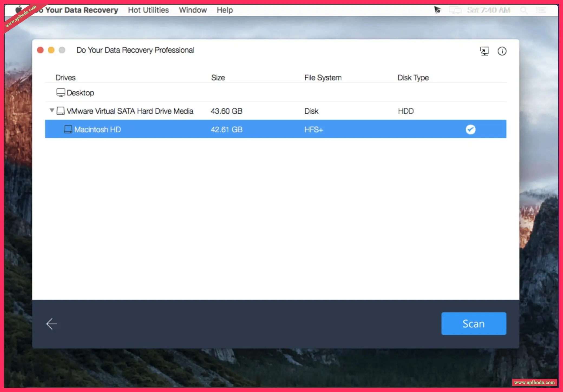Click the Drives column header
Screen dimensions: 563x392
(x=65, y=78)
